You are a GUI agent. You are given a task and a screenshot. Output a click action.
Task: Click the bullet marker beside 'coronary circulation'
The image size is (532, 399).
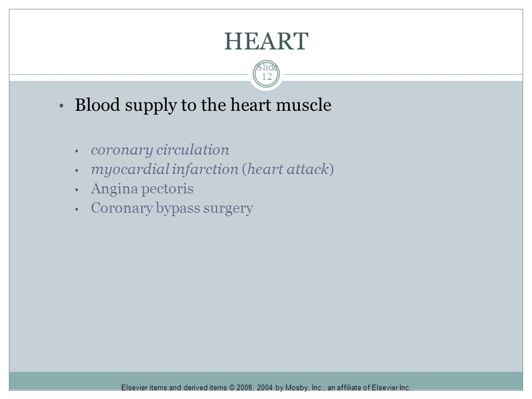(77, 151)
